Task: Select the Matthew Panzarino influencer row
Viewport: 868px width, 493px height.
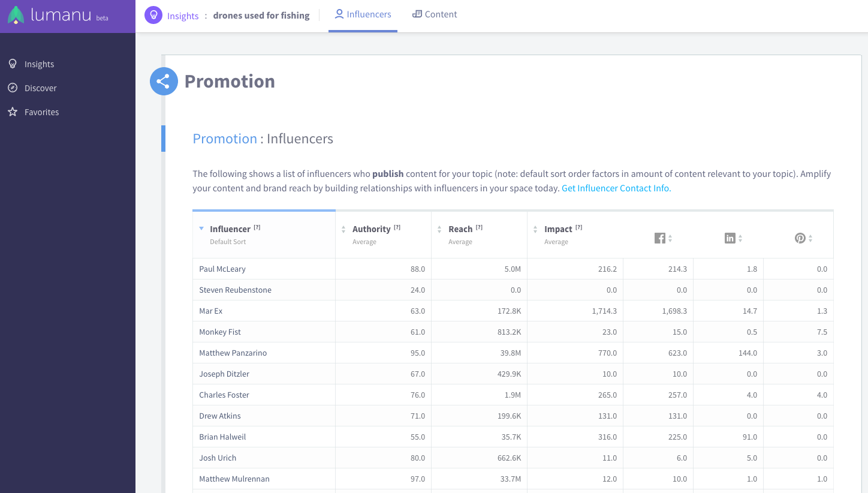Action: coord(513,353)
